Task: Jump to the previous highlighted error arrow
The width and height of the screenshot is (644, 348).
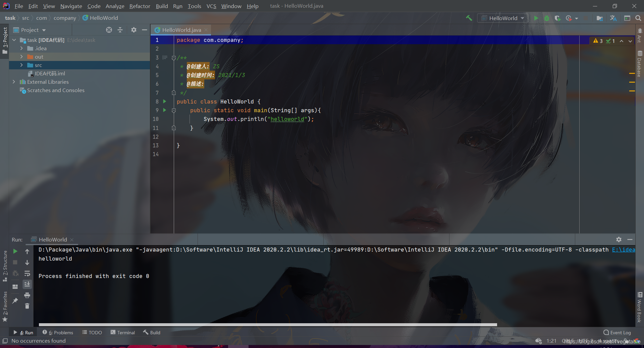Action: pos(622,41)
